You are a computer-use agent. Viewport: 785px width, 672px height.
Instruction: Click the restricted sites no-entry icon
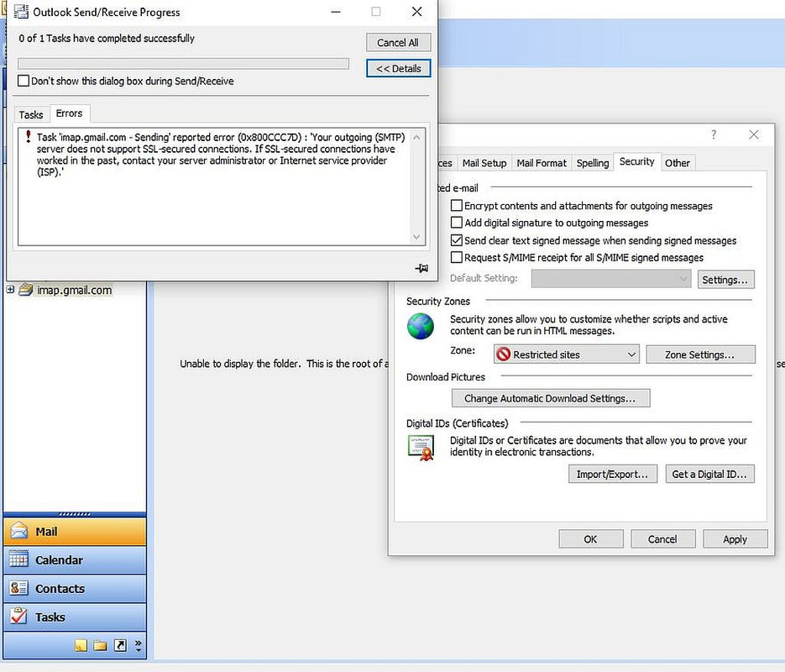[503, 354]
